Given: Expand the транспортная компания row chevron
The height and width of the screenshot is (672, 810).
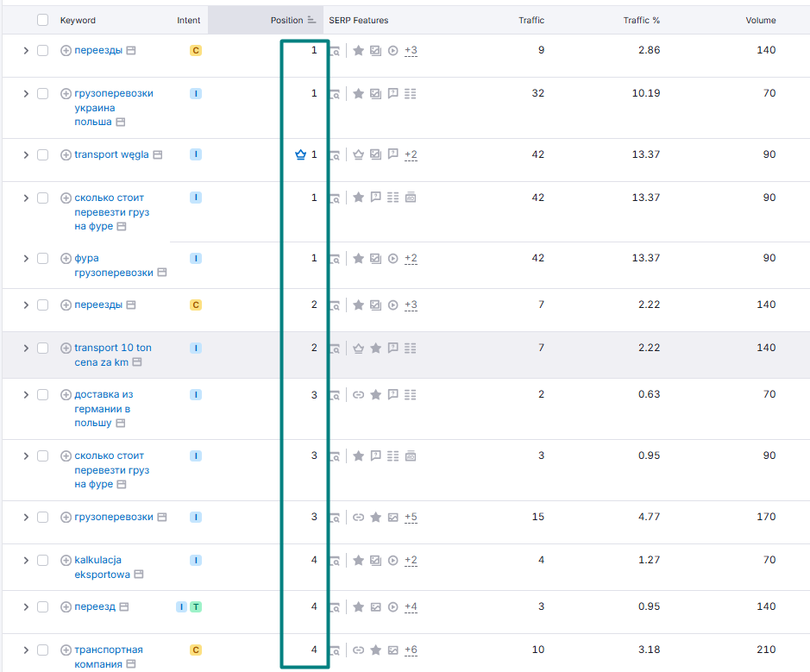Looking at the screenshot, I should point(26,650).
